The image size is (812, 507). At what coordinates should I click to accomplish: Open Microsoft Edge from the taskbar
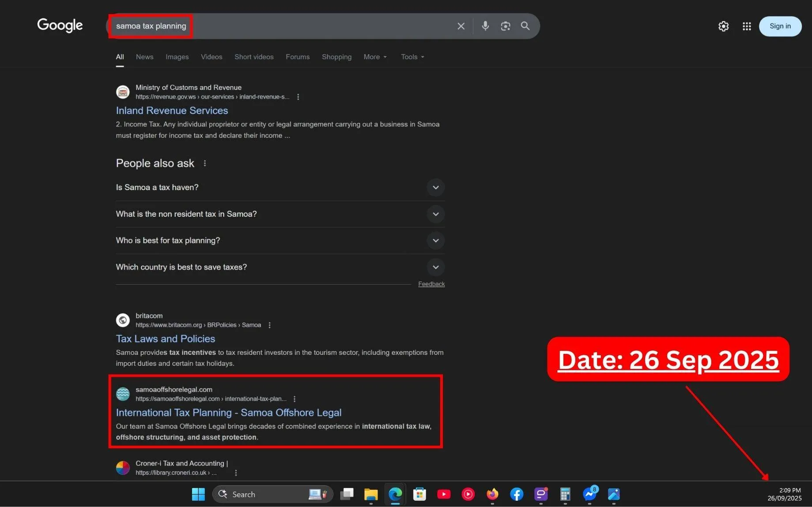pos(395,494)
